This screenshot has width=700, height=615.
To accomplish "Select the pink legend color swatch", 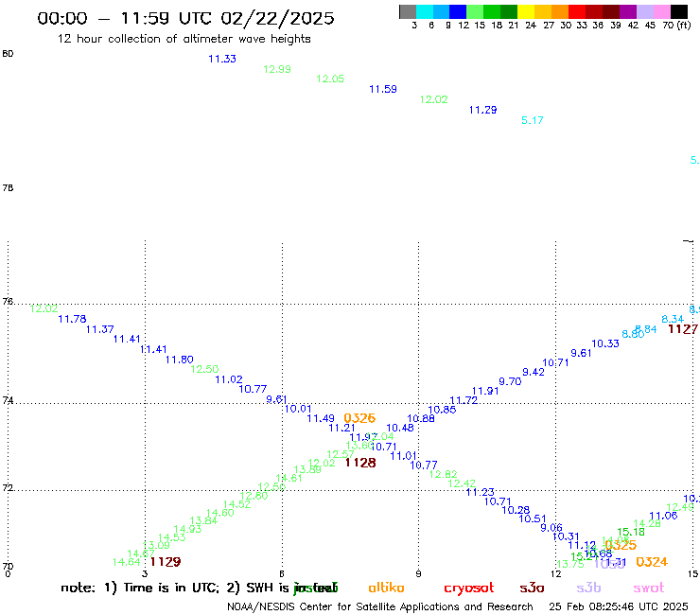I will 661,11.
